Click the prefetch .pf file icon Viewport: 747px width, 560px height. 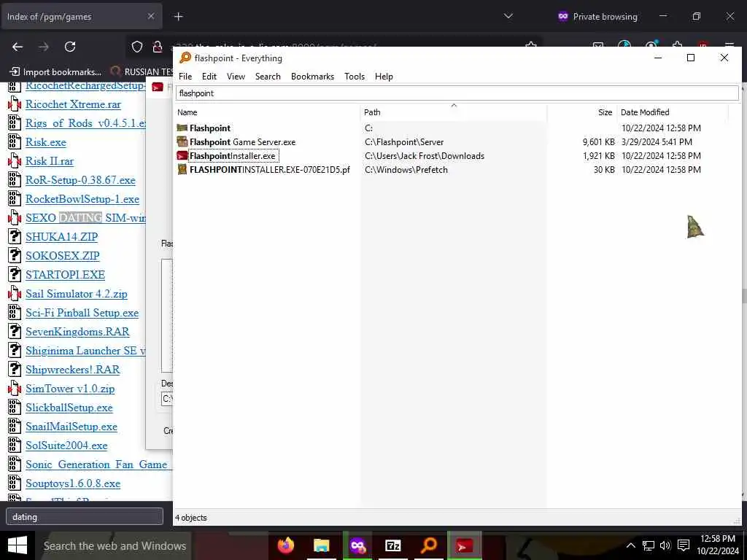[182, 169]
